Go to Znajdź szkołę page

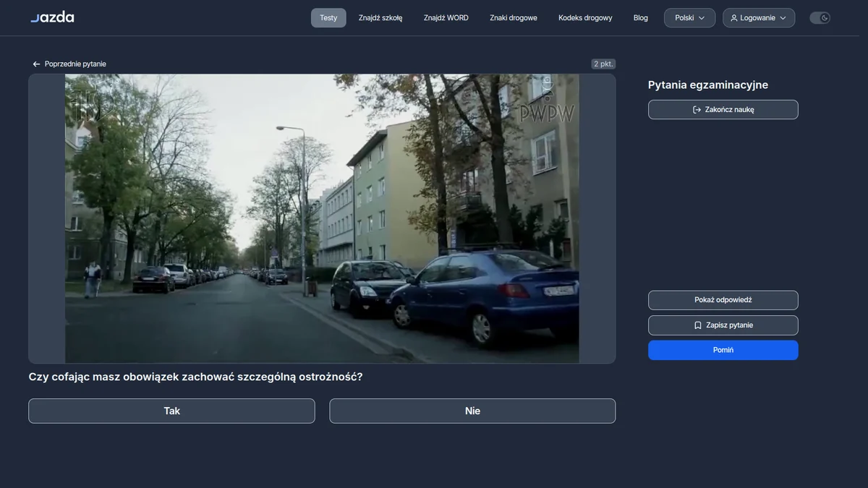tap(380, 18)
